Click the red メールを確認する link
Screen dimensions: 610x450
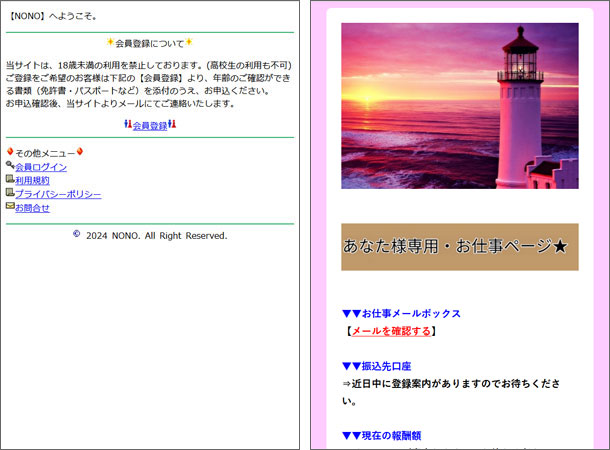pyautogui.click(x=391, y=331)
